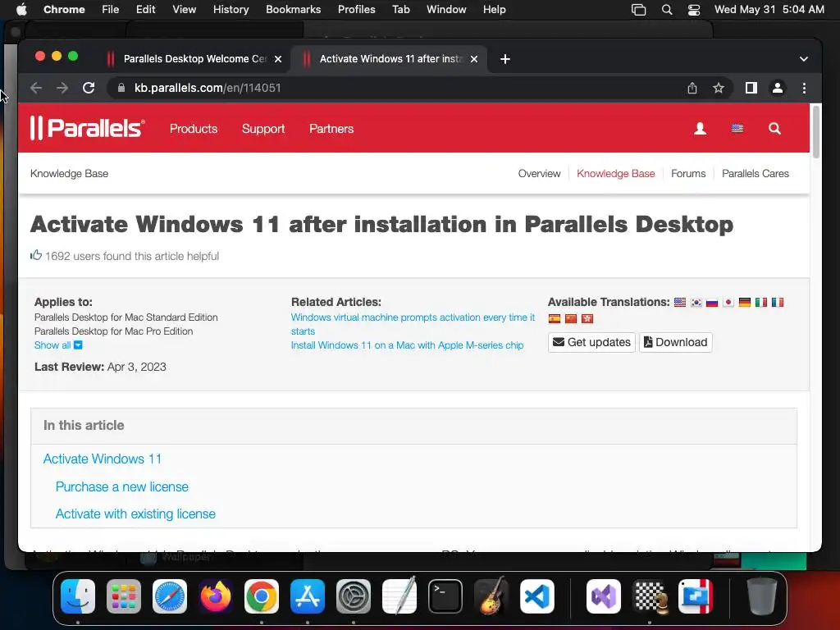Viewport: 840px width, 630px height.
Task: Open Launchpad from the Dock
Action: [x=124, y=596]
